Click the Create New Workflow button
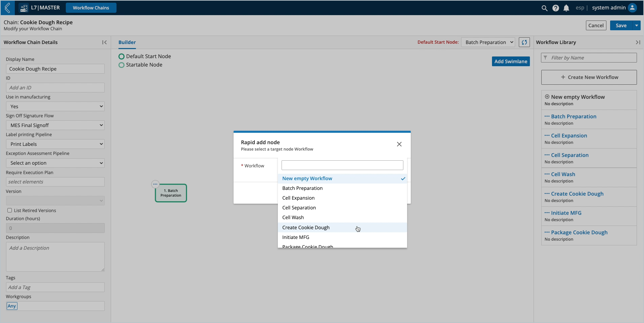The height and width of the screenshot is (323, 644). click(x=589, y=77)
